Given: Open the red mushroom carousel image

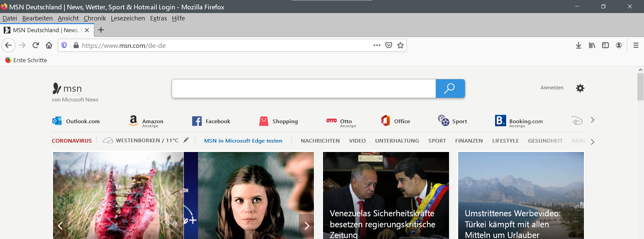Looking at the screenshot, I should click(118, 195).
